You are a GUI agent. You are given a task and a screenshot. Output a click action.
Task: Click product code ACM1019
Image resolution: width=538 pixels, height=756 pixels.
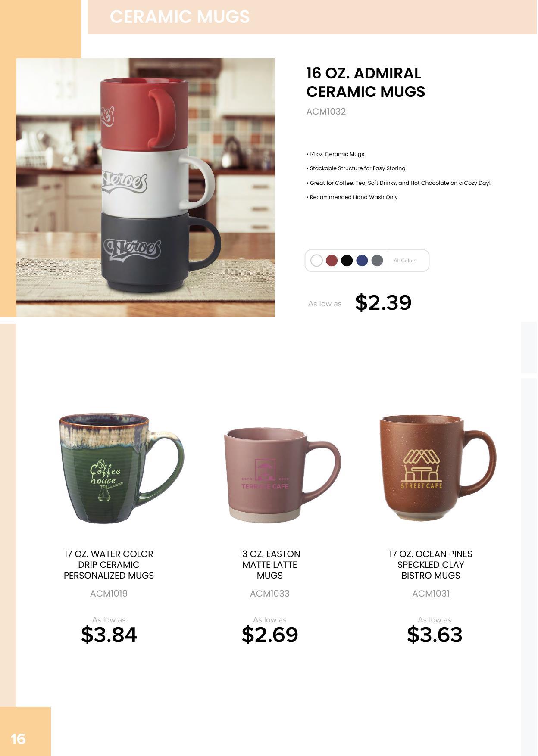[109, 594]
